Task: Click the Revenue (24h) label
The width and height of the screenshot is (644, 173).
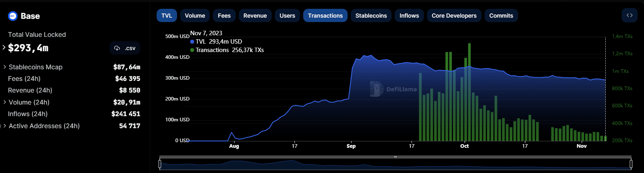Action: pyautogui.click(x=30, y=90)
